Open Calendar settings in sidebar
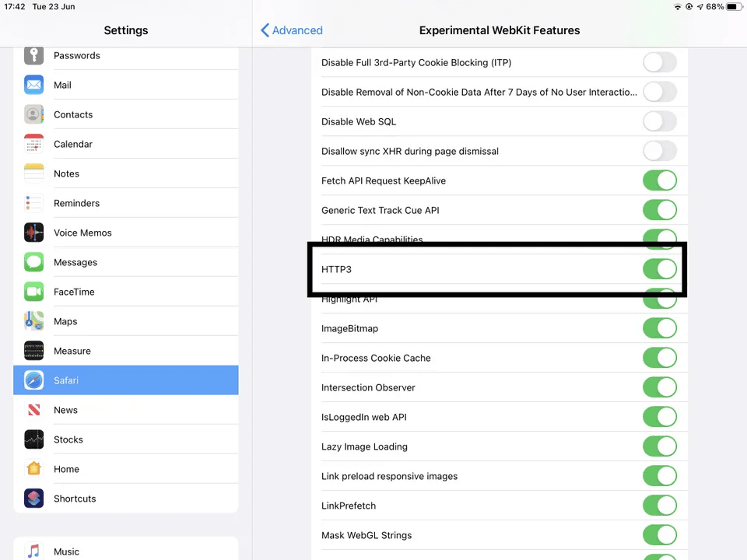 [73, 144]
